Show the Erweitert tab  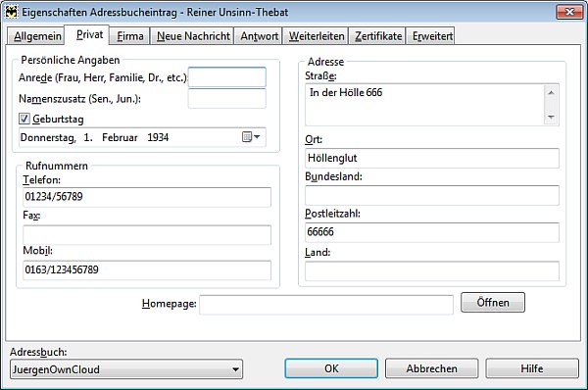[431, 36]
